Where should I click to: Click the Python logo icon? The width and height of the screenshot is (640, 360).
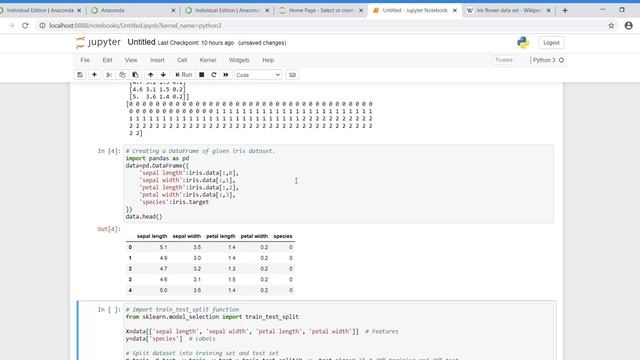click(x=523, y=43)
